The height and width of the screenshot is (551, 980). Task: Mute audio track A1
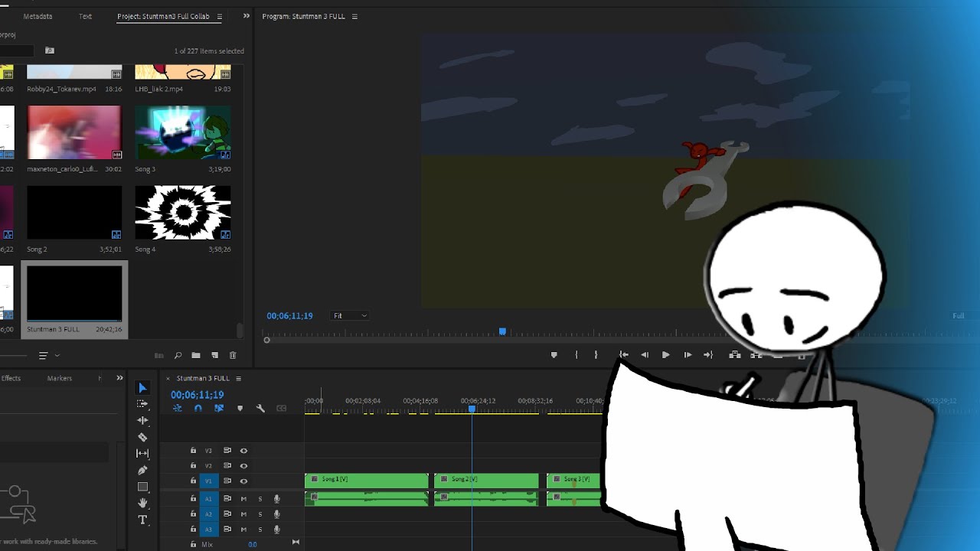point(243,499)
